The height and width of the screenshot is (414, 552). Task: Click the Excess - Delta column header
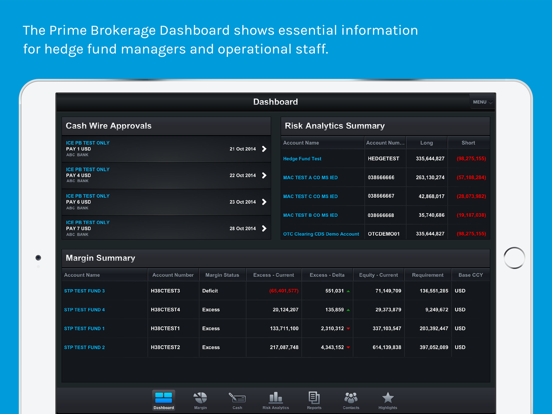click(327, 275)
